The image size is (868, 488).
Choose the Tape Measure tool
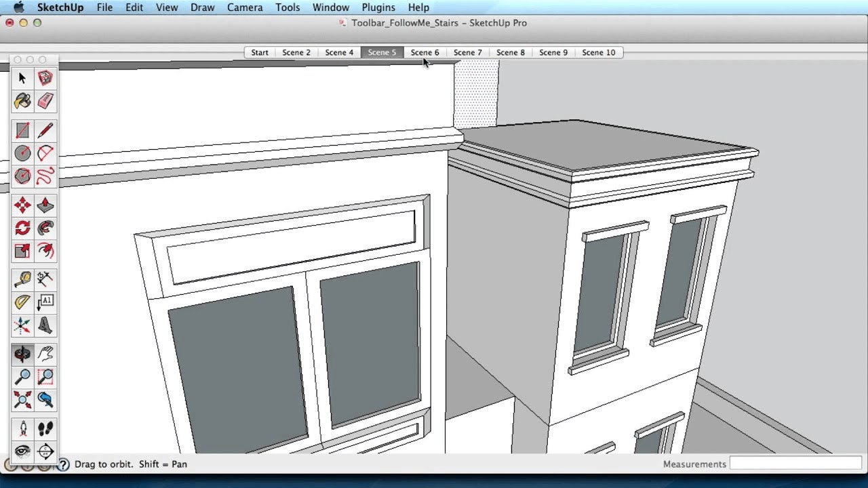(x=22, y=279)
